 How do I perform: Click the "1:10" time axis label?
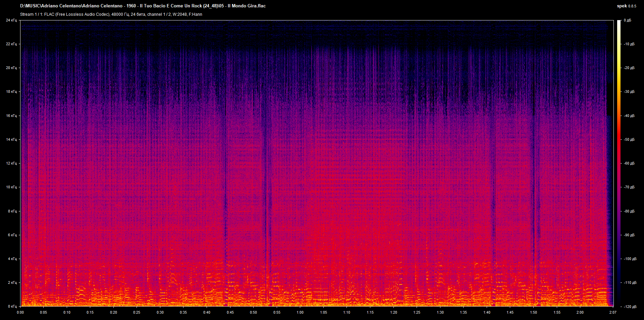click(x=347, y=313)
